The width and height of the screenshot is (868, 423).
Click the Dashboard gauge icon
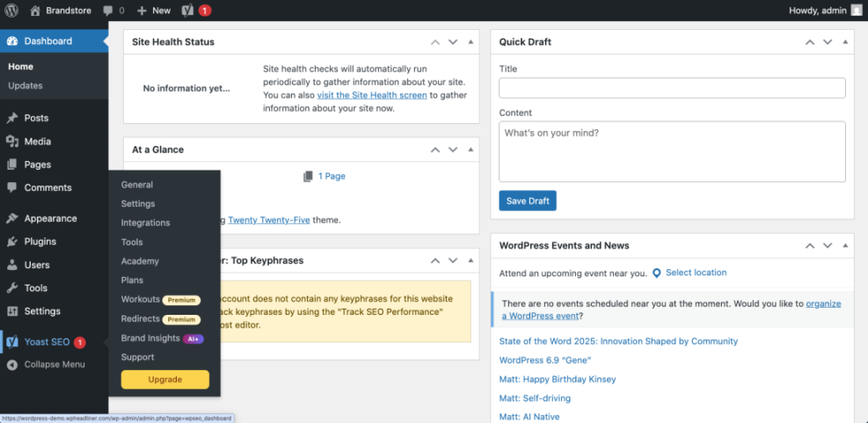[12, 41]
